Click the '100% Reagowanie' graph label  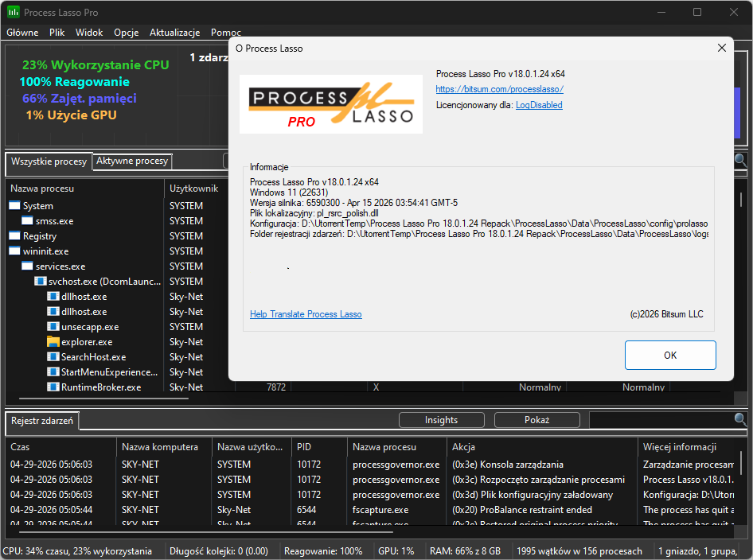75,82
